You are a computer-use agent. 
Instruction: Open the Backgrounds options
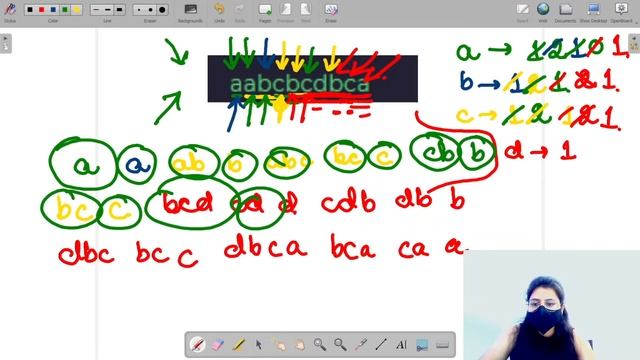coord(190,10)
